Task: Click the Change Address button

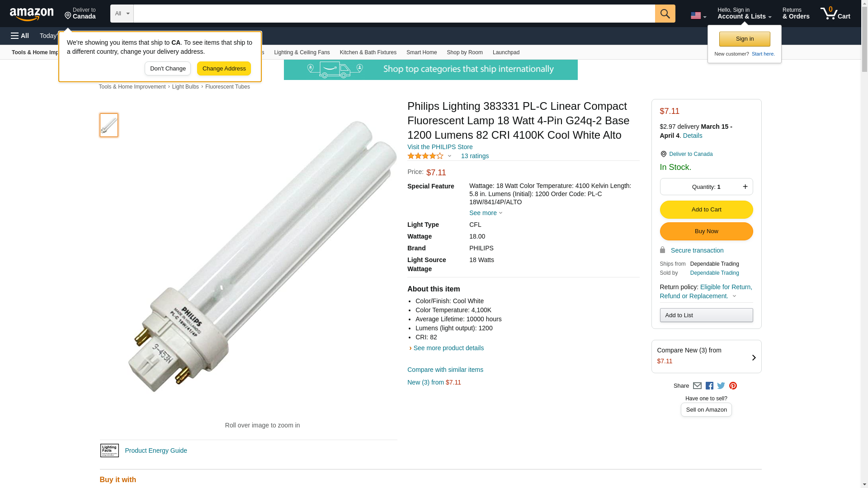Action: pyautogui.click(x=224, y=69)
